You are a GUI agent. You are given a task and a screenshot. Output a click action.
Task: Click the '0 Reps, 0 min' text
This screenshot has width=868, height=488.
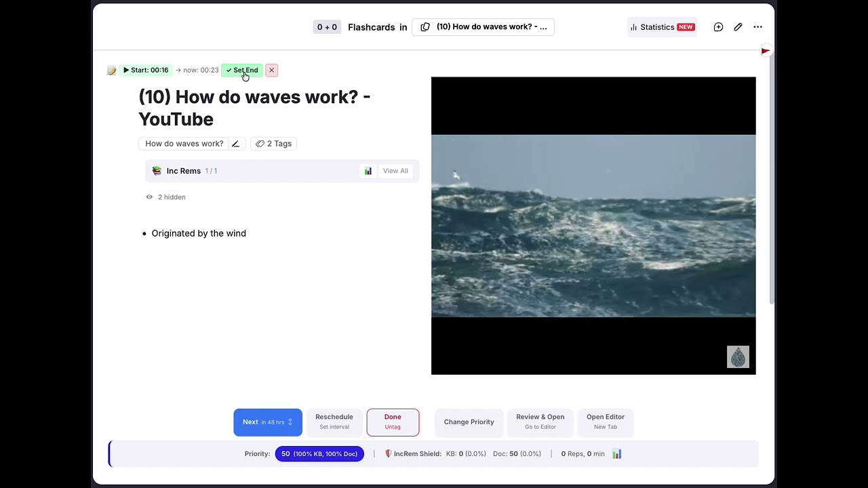click(x=583, y=454)
